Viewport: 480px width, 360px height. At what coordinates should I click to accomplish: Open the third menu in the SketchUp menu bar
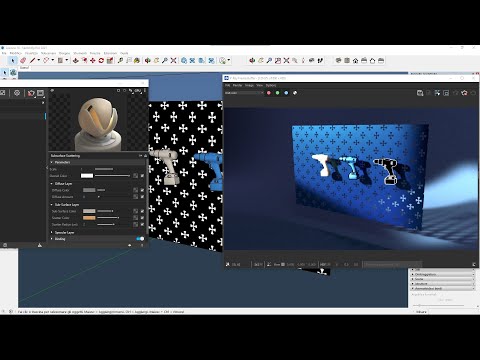[x=31, y=53]
